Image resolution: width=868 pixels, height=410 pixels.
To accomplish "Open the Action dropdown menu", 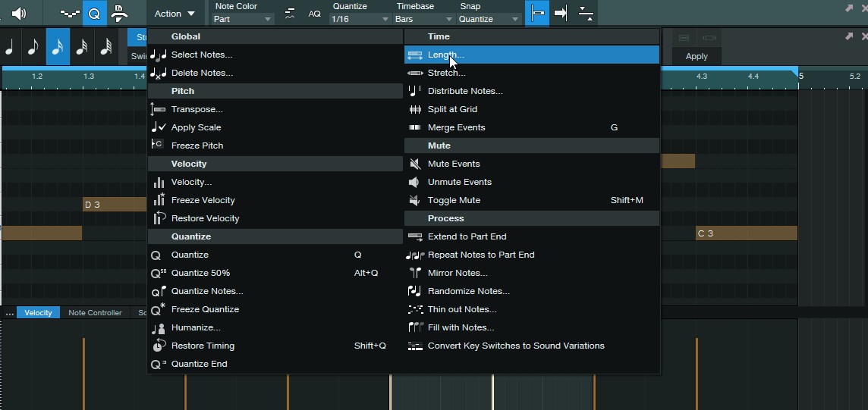I will [x=175, y=14].
